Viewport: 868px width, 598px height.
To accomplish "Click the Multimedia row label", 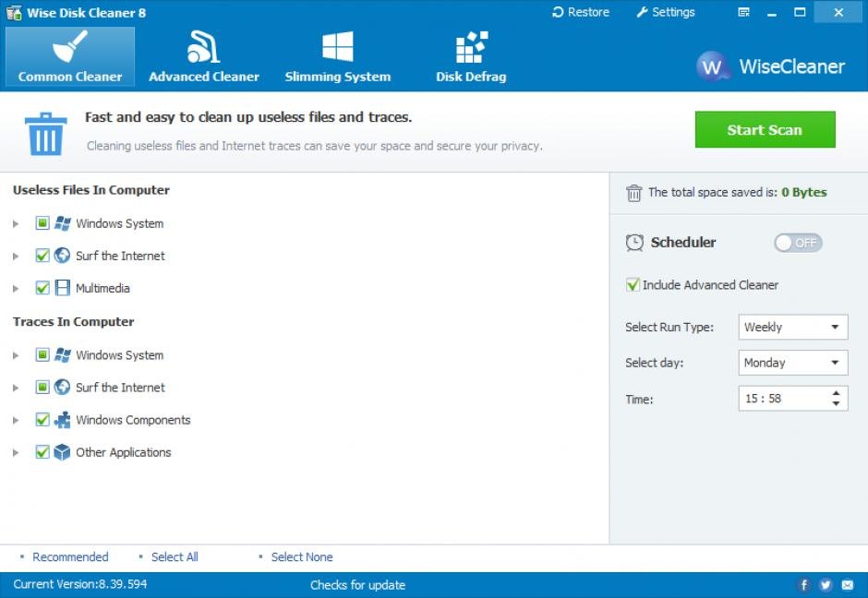I will pos(103,288).
